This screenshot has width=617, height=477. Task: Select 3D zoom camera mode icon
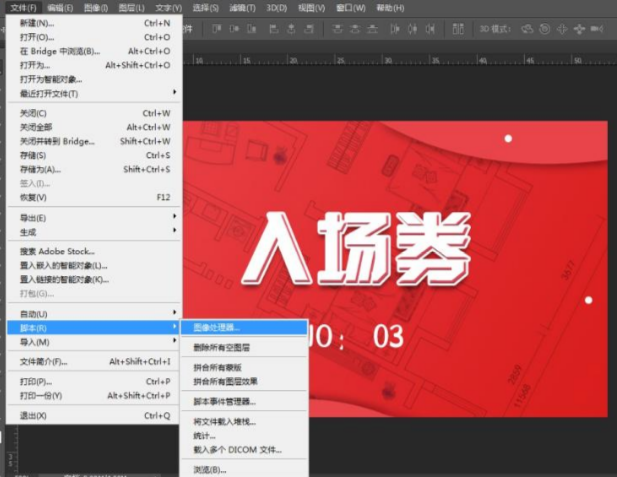click(597, 29)
